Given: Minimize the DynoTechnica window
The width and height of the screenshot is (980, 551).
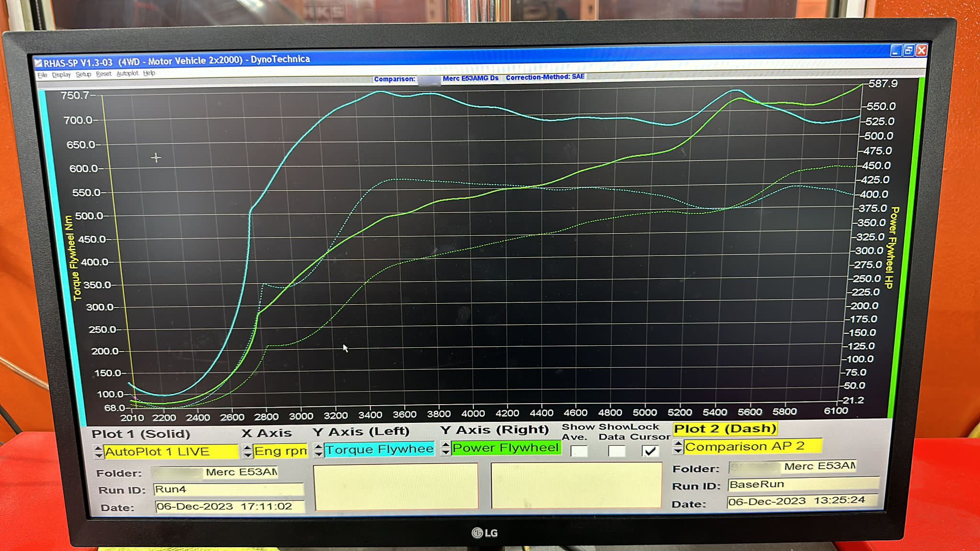Looking at the screenshot, I should coord(896,50).
